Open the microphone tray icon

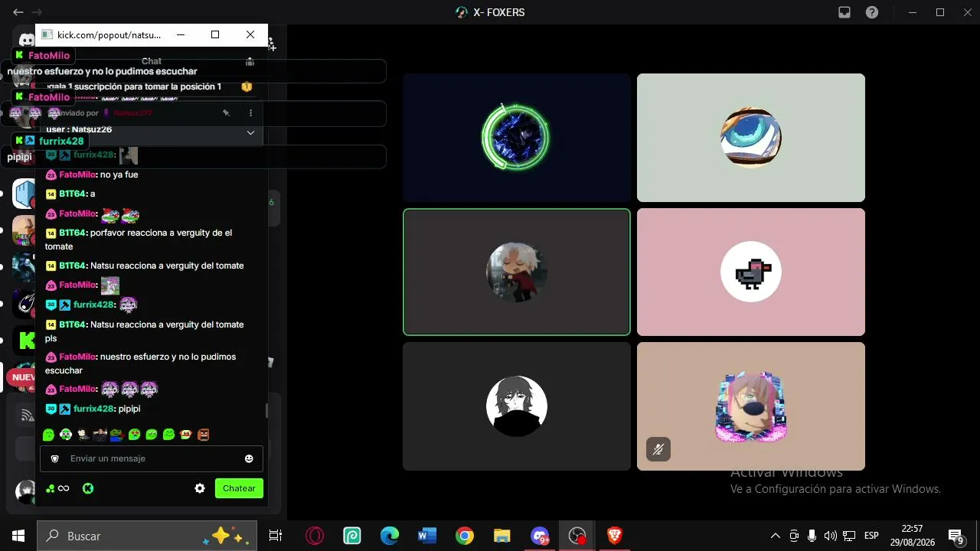pos(812,536)
